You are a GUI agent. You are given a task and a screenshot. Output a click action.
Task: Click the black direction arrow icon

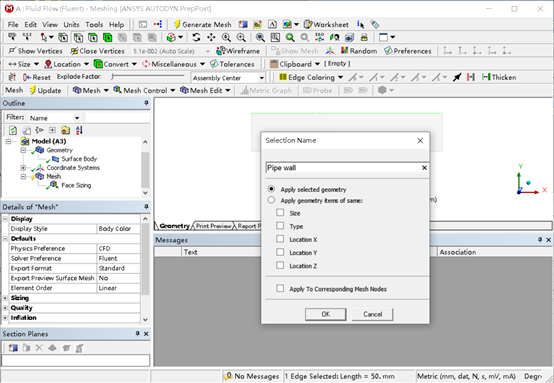457,77
